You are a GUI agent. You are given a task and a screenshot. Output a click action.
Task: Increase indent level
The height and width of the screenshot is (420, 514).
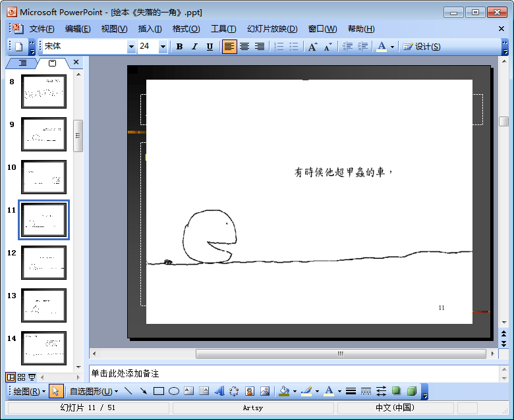coord(362,47)
